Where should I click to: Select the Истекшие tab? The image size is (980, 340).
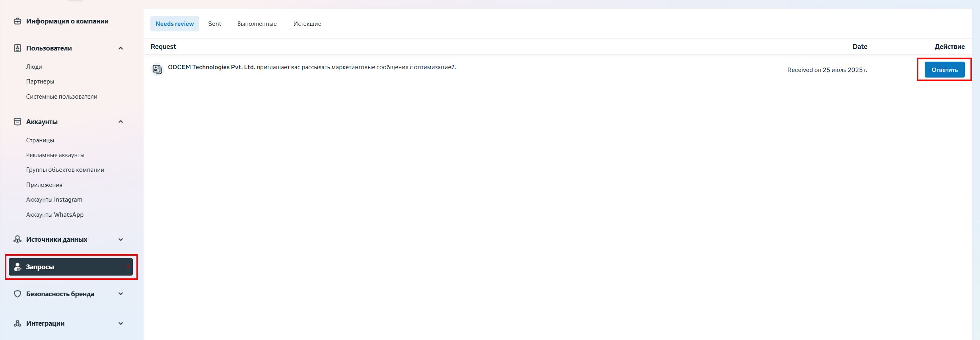[x=307, y=24]
